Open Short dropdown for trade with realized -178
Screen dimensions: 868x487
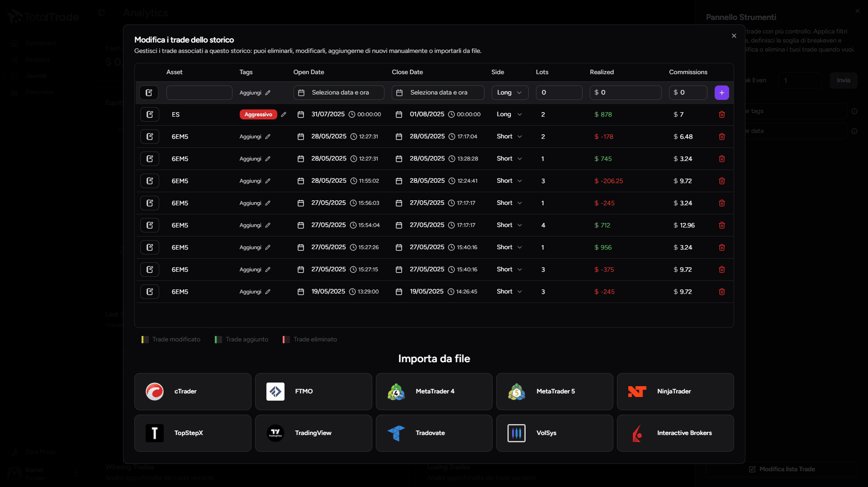click(x=509, y=137)
